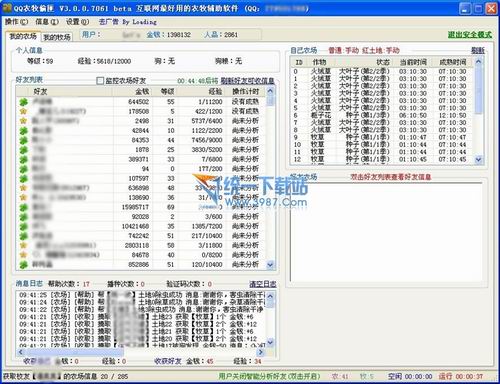
Task: Click 清空日志 link to clear log
Action: pos(263,284)
